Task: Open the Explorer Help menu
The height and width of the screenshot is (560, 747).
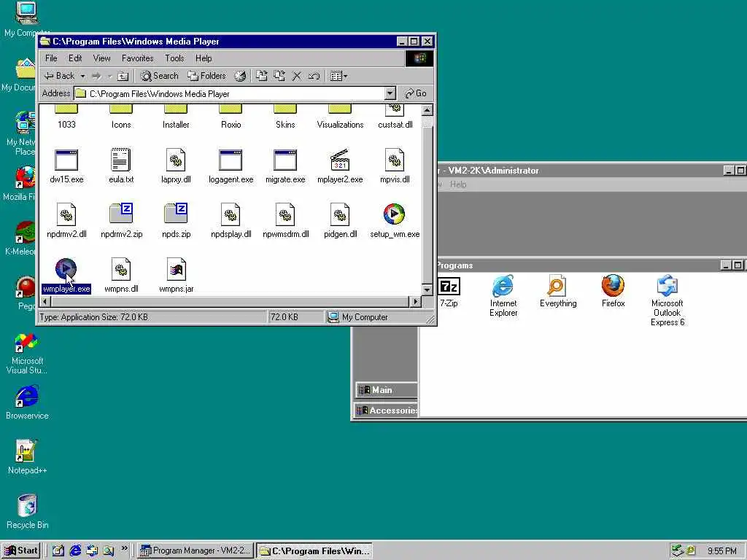Action: point(204,58)
